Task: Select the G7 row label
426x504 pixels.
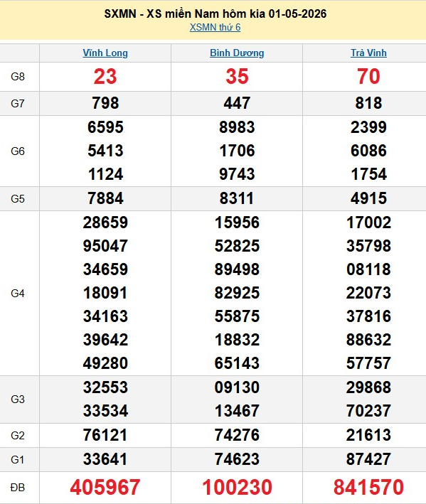Action: click(x=18, y=104)
